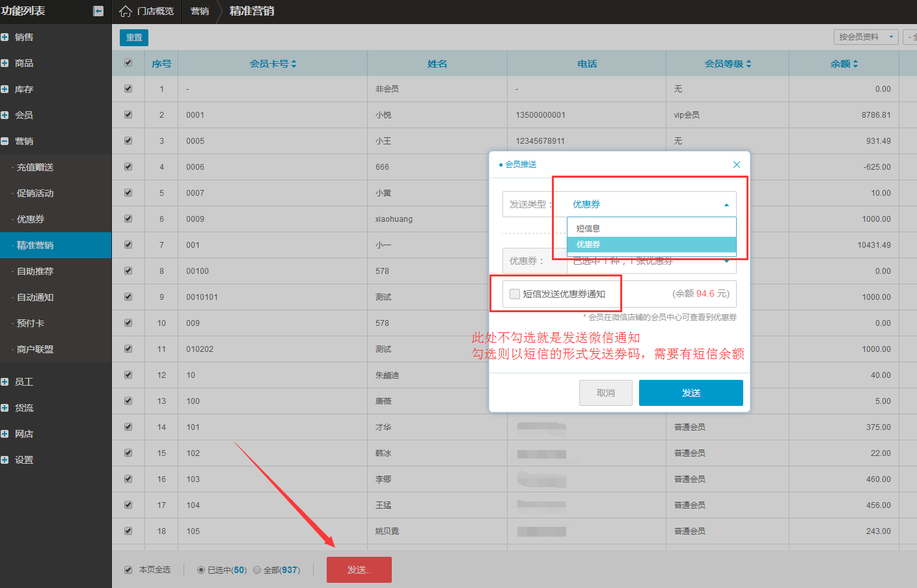Click the red 发送.. button

[x=359, y=570]
